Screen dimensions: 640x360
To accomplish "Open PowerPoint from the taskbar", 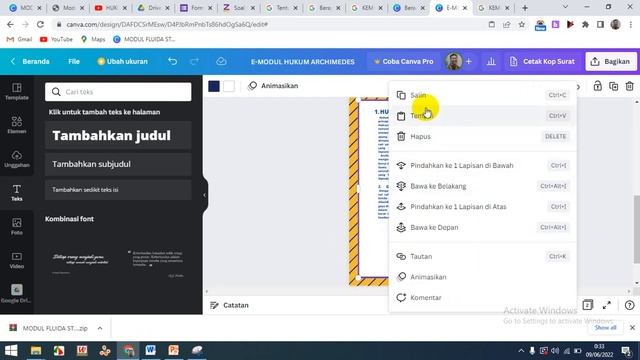I will [x=173, y=350].
